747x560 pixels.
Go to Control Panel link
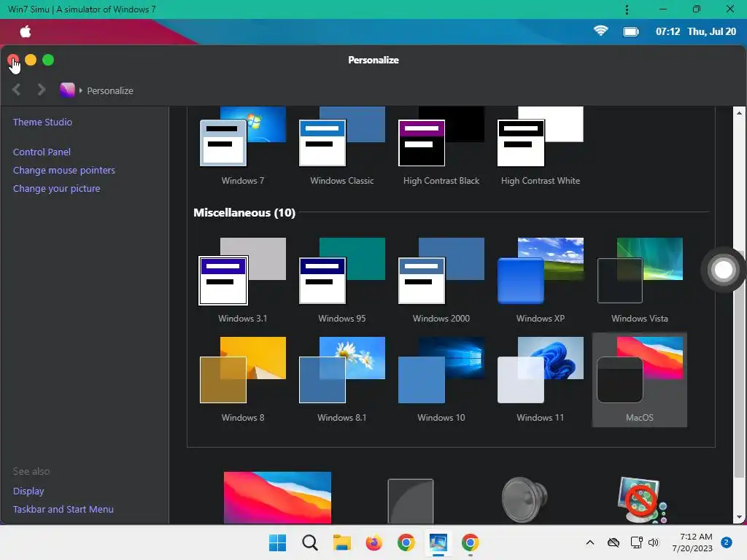pos(42,152)
